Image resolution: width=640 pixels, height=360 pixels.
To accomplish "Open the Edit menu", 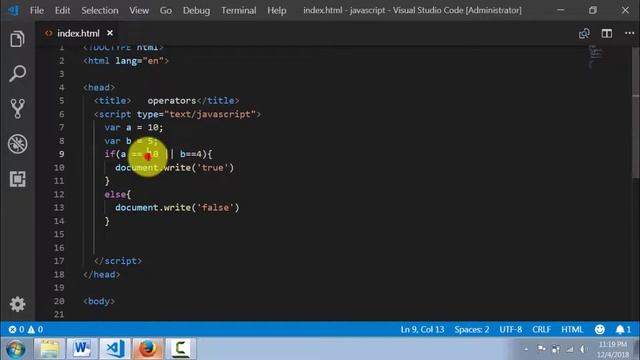I will pyautogui.click(x=62, y=10).
